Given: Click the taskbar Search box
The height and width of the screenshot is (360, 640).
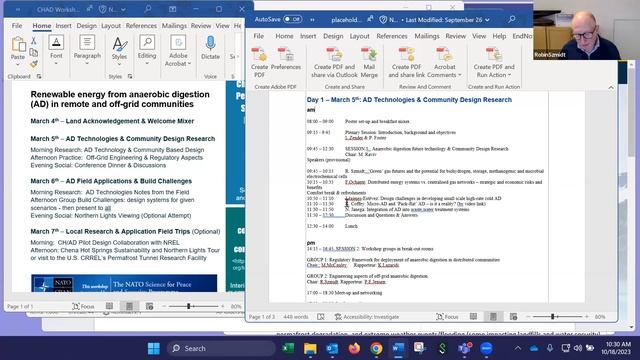Looking at the screenshot, I should point(221,348).
